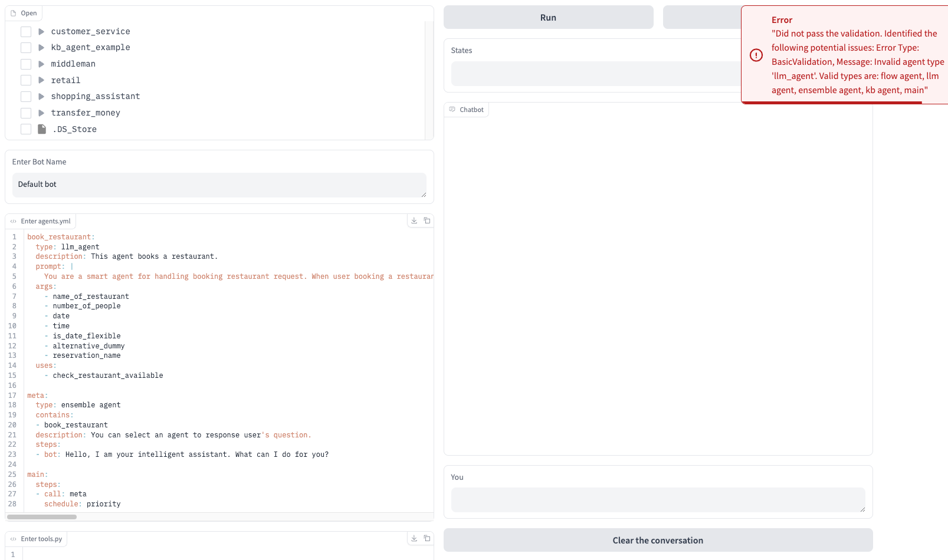Image resolution: width=948 pixels, height=560 pixels.
Task: Select the shopping_assistant folder name
Action: [96, 96]
